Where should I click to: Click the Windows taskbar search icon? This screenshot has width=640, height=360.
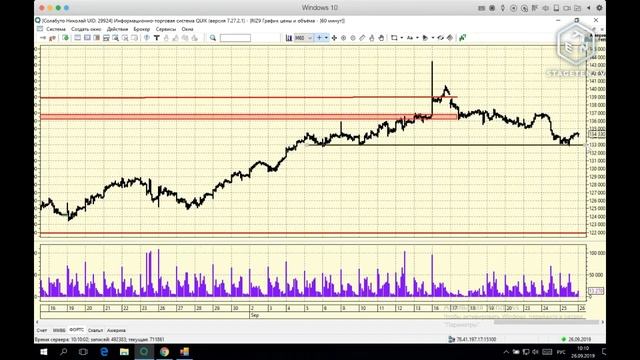64,352
